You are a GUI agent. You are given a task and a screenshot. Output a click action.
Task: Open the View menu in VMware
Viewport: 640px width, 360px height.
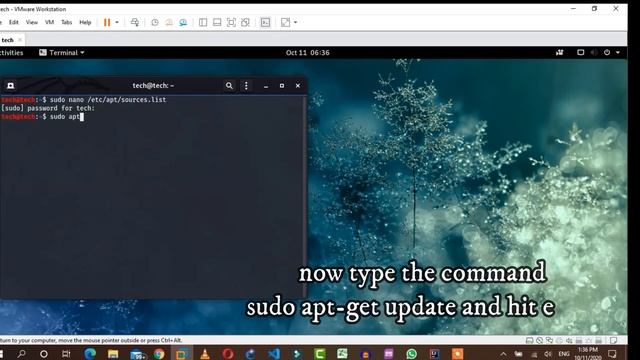click(32, 22)
